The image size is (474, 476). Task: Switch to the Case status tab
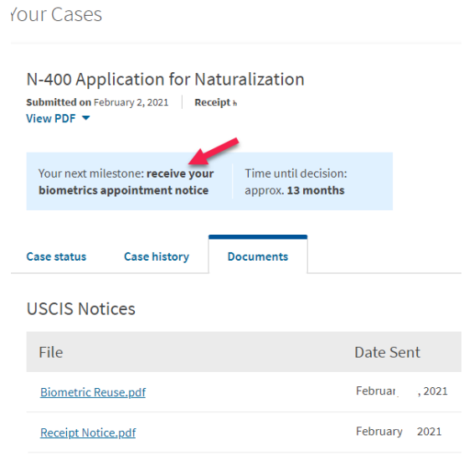tap(56, 256)
